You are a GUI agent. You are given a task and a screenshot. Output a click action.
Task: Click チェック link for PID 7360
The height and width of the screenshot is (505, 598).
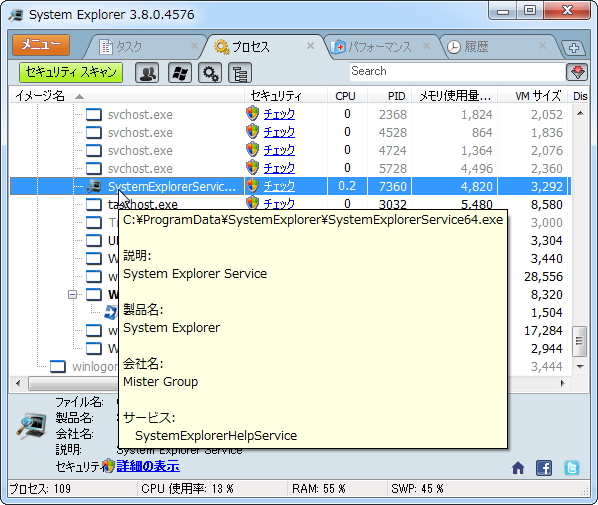(x=279, y=186)
